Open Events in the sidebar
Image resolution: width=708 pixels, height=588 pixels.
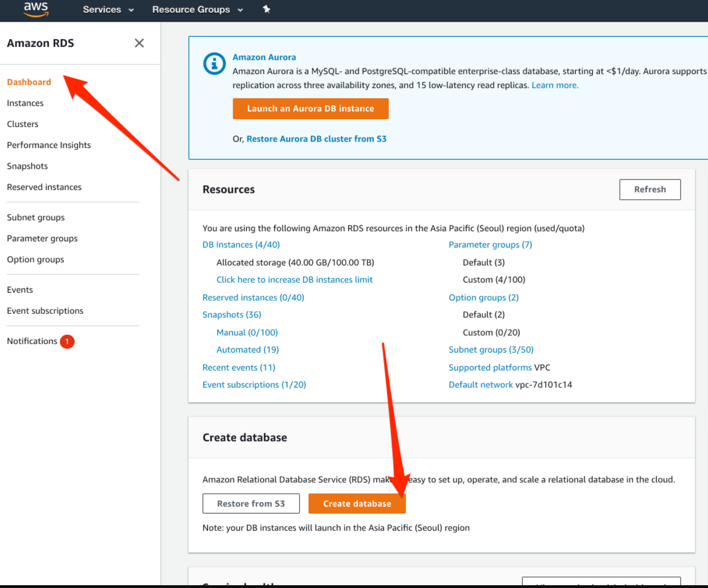click(20, 290)
